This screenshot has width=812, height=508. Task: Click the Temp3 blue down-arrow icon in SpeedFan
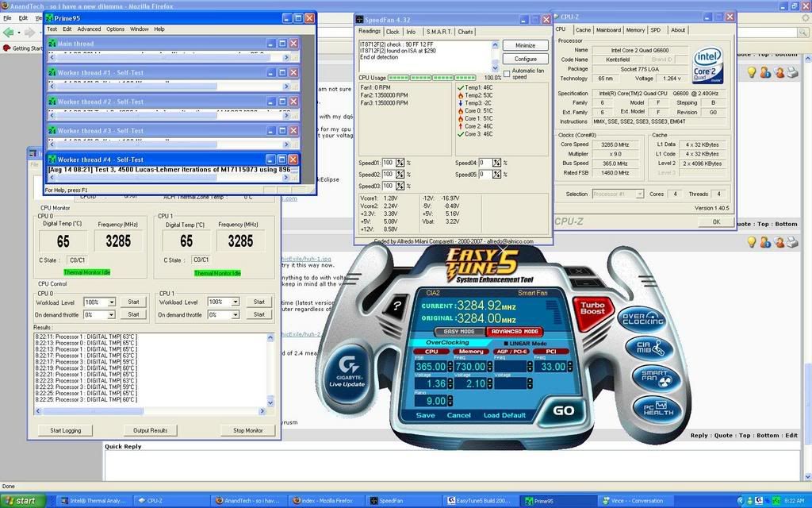[x=461, y=103]
